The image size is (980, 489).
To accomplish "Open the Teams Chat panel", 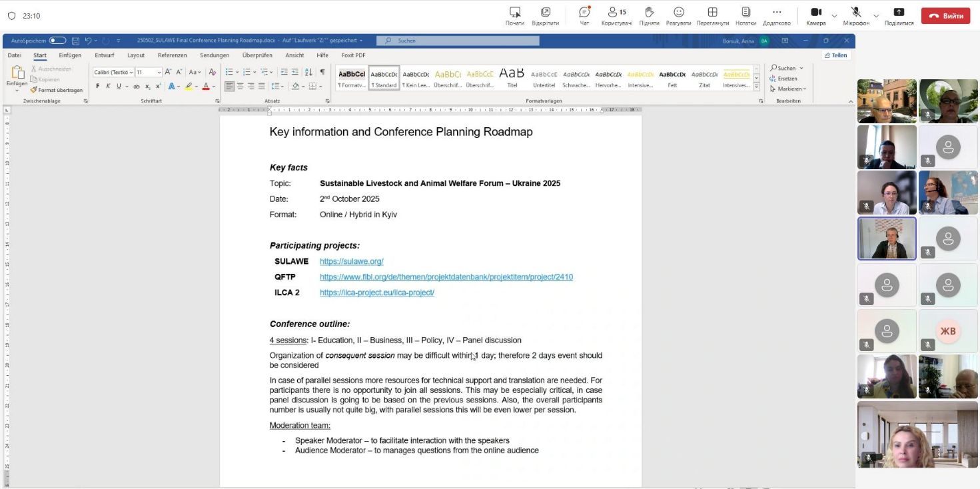I will click(584, 16).
